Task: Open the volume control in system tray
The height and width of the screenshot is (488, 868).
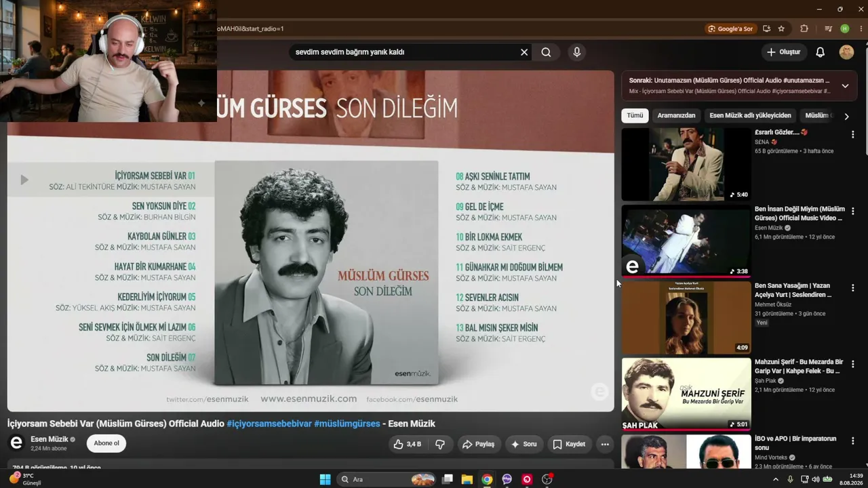Action: pyautogui.click(x=816, y=479)
